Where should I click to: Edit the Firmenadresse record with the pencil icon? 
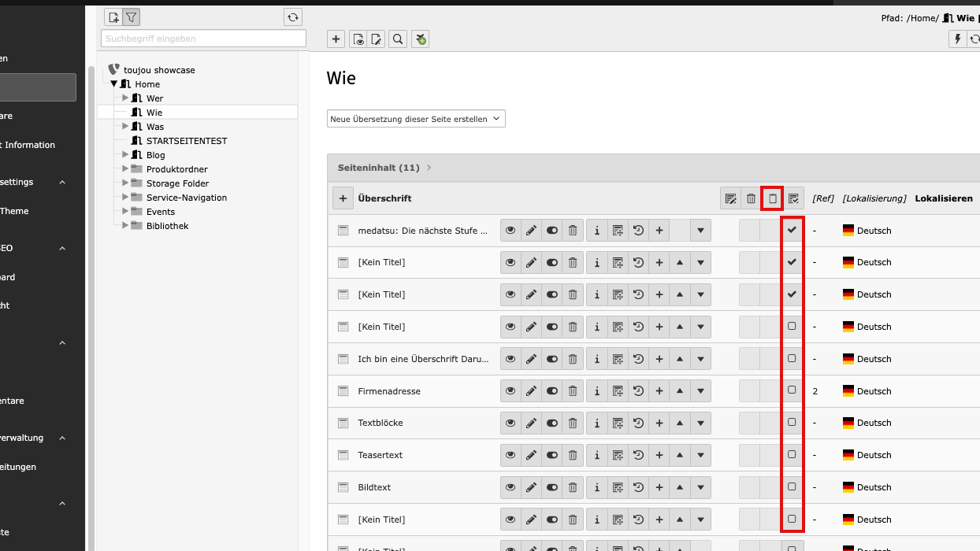point(531,391)
